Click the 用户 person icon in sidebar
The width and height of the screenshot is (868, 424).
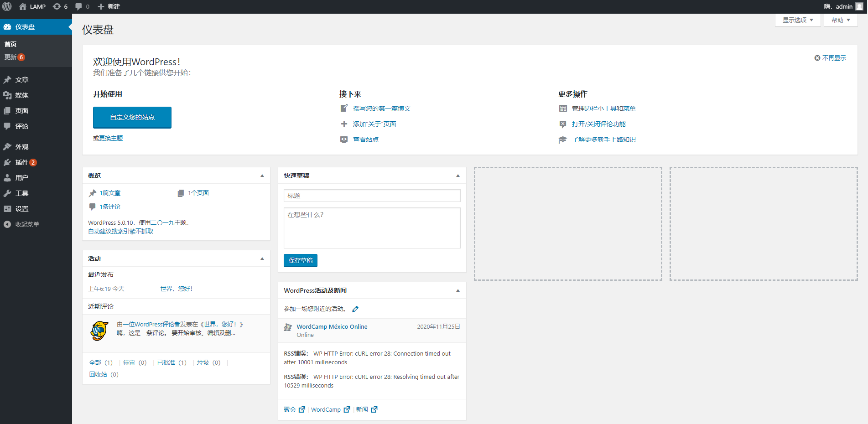pyautogui.click(x=7, y=178)
